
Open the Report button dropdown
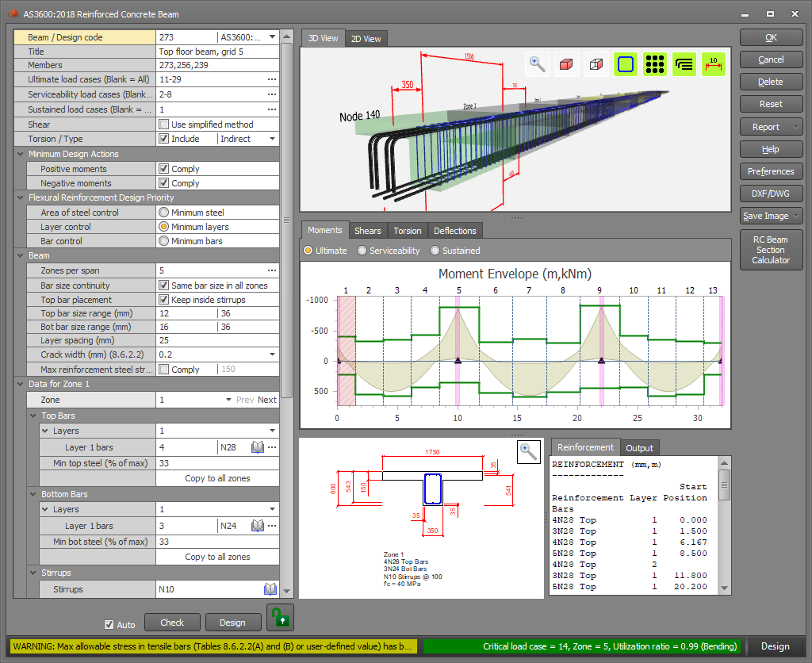coord(795,127)
